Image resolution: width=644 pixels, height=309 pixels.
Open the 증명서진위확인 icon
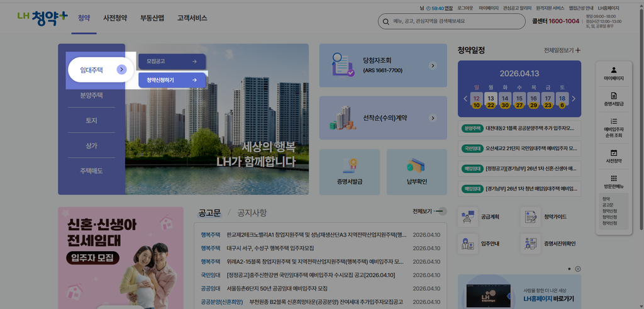coord(531,244)
